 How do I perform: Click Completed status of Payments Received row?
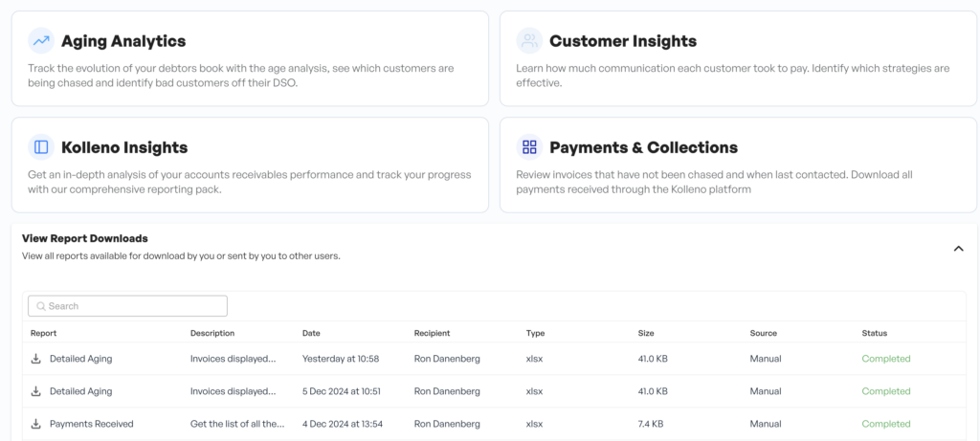pos(885,424)
